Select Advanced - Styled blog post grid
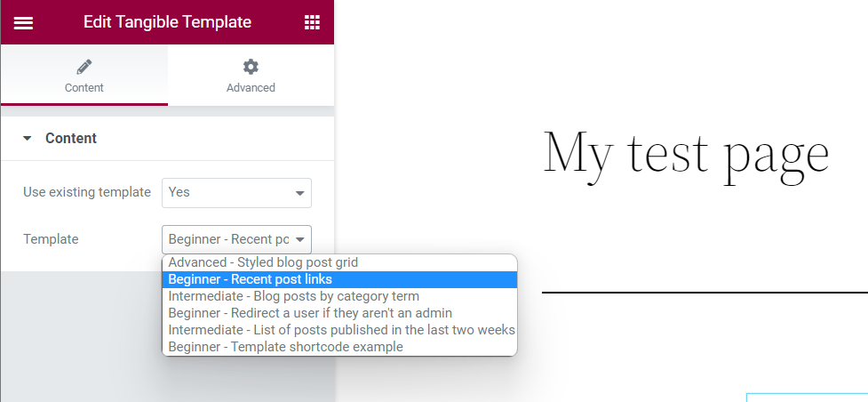Viewport: 868px width, 402px height. click(262, 262)
